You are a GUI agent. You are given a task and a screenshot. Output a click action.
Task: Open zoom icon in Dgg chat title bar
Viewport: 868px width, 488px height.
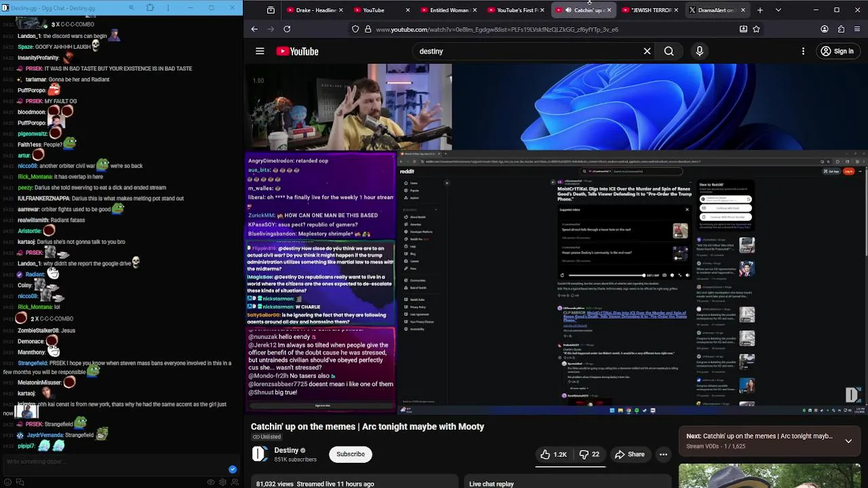click(132, 8)
